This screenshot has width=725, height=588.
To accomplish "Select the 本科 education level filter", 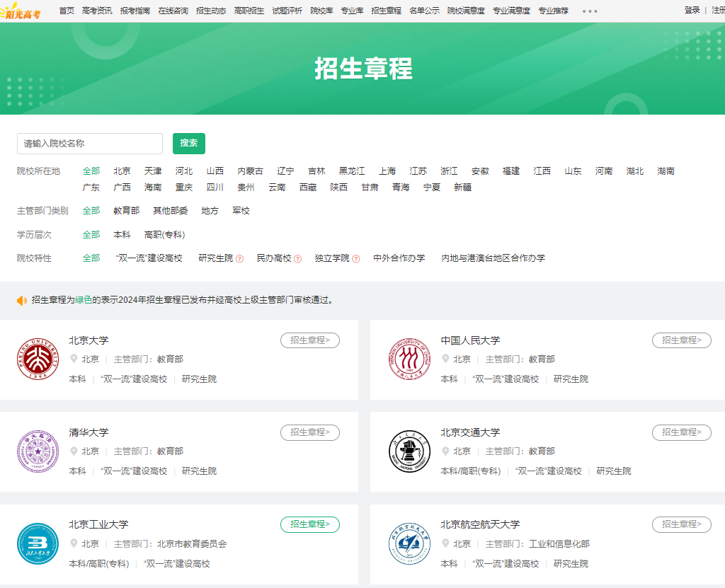I will [x=122, y=234].
